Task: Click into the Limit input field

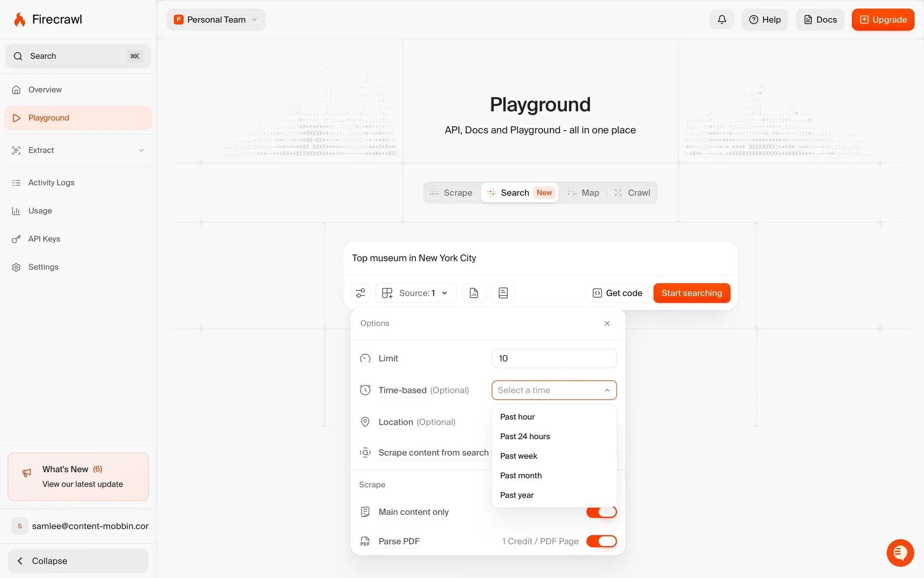Action: (x=554, y=358)
